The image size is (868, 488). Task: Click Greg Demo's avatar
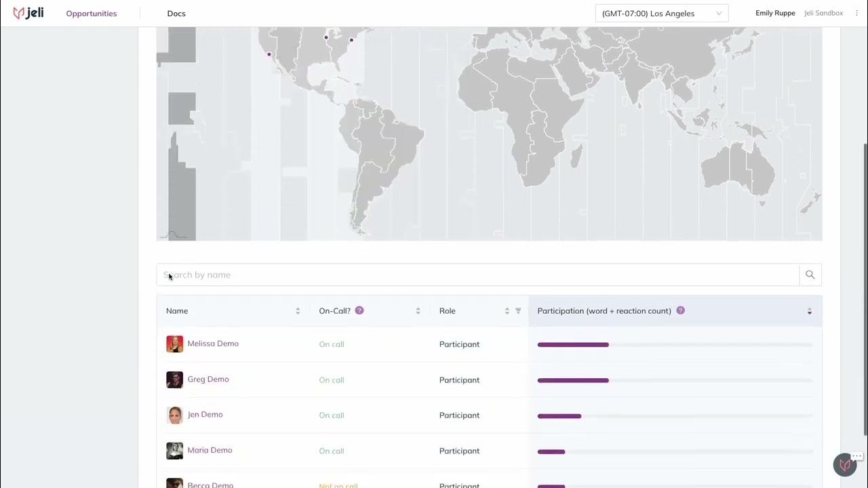pos(175,380)
